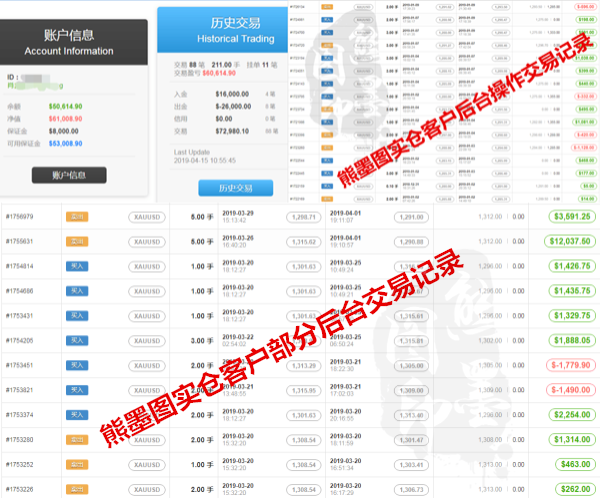Click the $2,254.00 profit badge

tap(571, 415)
